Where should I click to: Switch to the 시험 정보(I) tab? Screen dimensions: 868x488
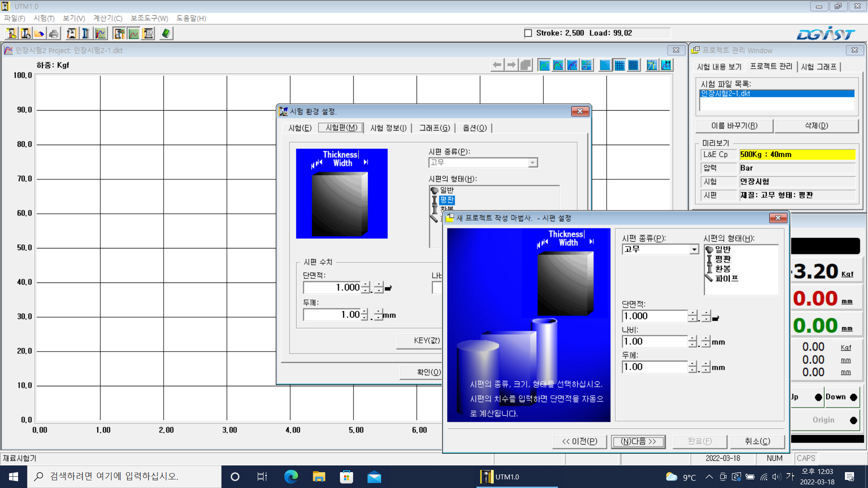388,128
